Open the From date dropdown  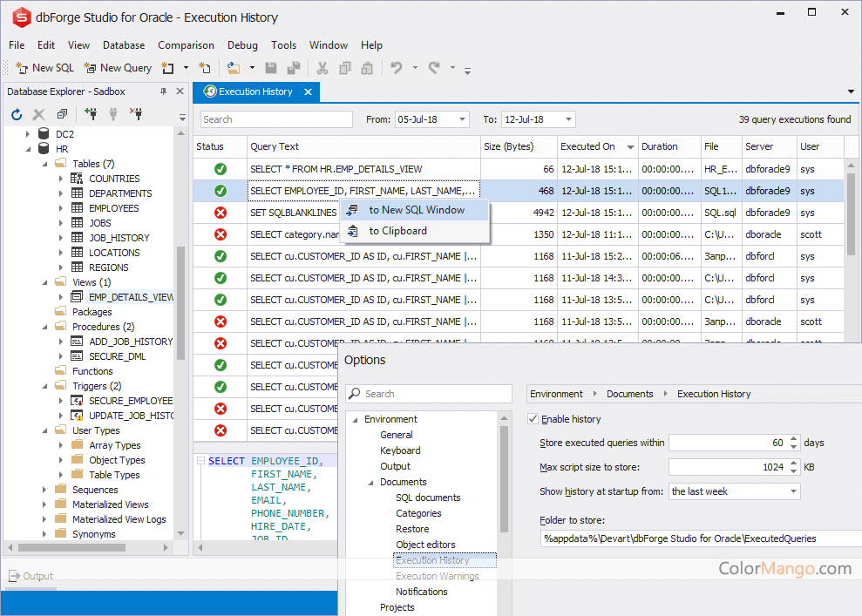(x=461, y=119)
